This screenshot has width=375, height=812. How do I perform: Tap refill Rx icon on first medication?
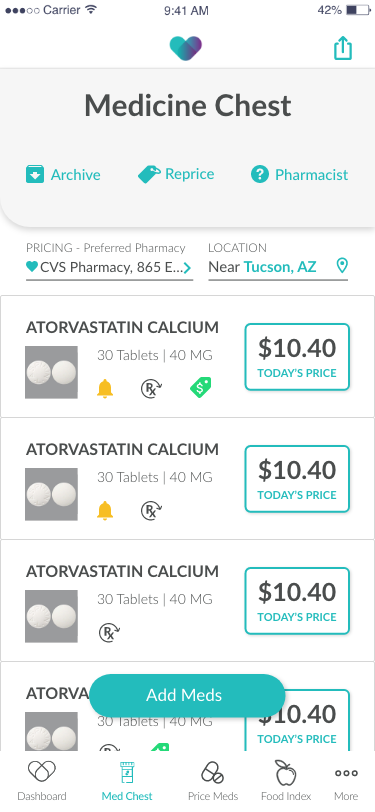(152, 388)
